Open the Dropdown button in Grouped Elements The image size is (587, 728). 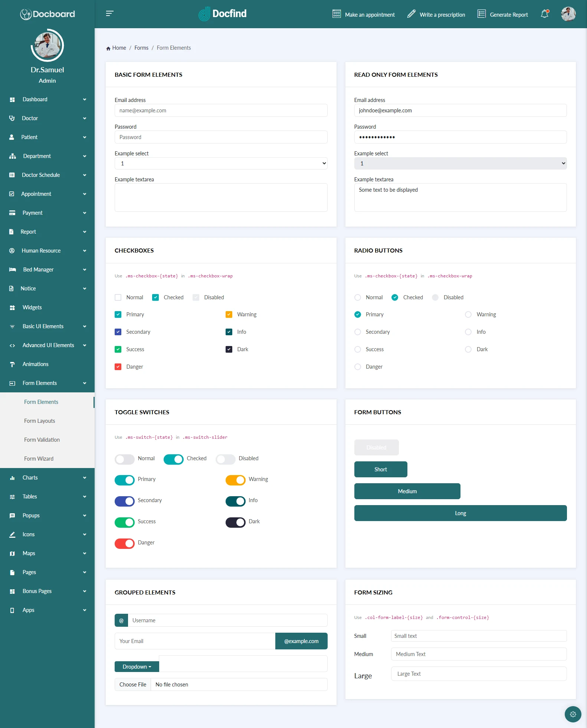(137, 667)
